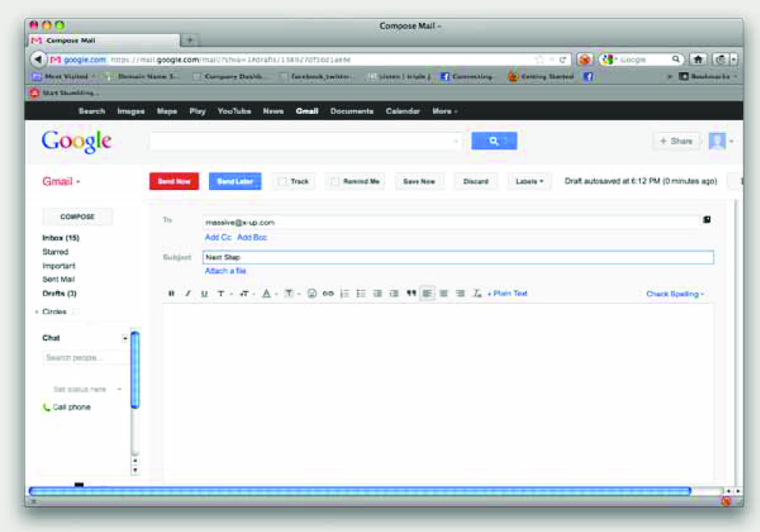Image resolution: width=760 pixels, height=532 pixels.
Task: Open the Check Spelling dropdown
Action: click(675, 293)
